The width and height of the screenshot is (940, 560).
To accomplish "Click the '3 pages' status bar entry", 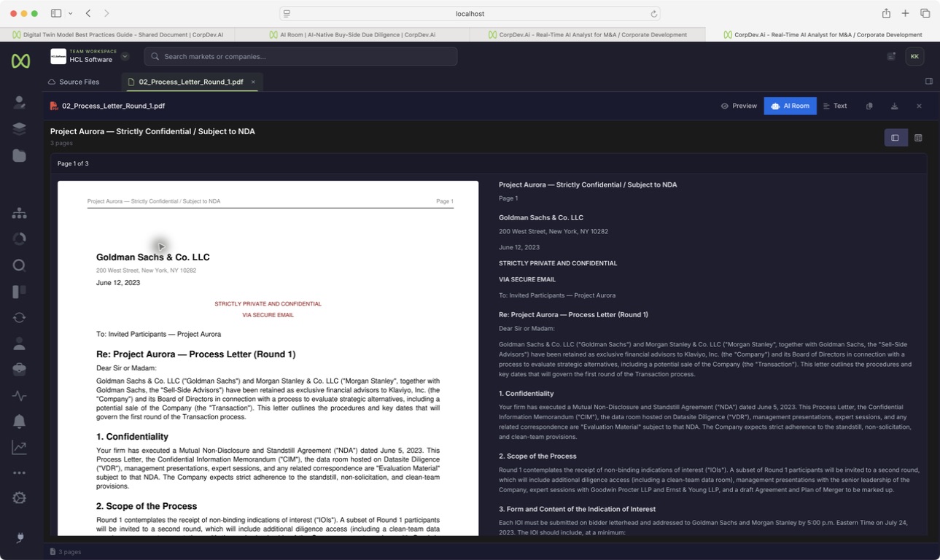I will (66, 552).
